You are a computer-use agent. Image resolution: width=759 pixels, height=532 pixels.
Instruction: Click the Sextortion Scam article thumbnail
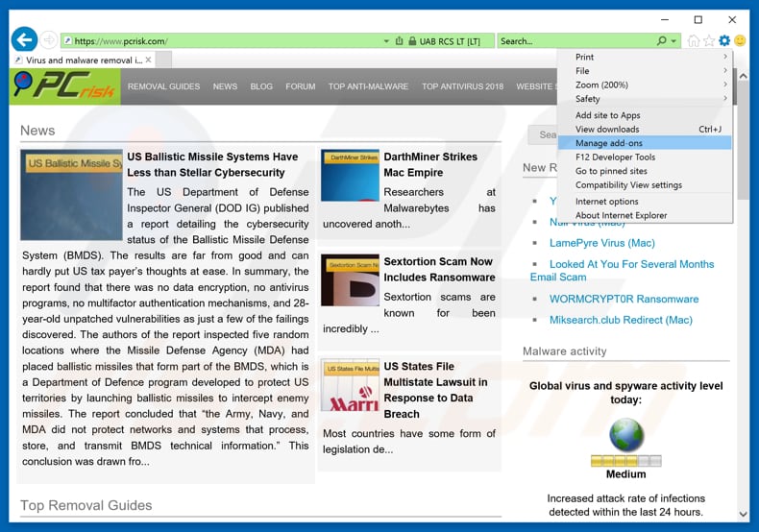point(350,280)
